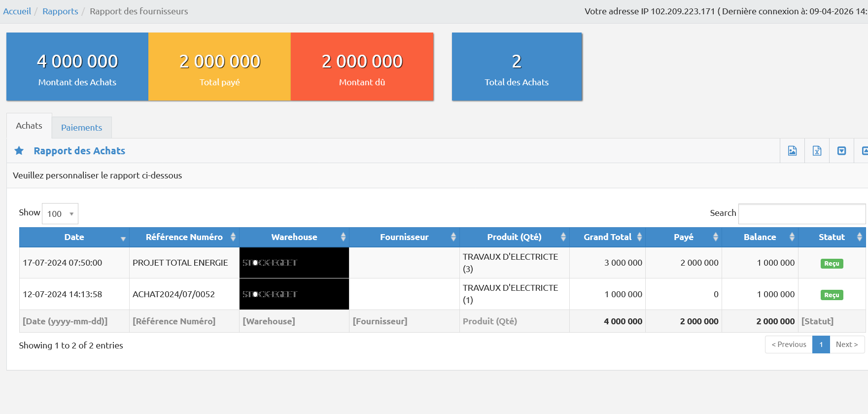868x414 pixels.
Task: Select the Achats tab
Action: tap(29, 126)
